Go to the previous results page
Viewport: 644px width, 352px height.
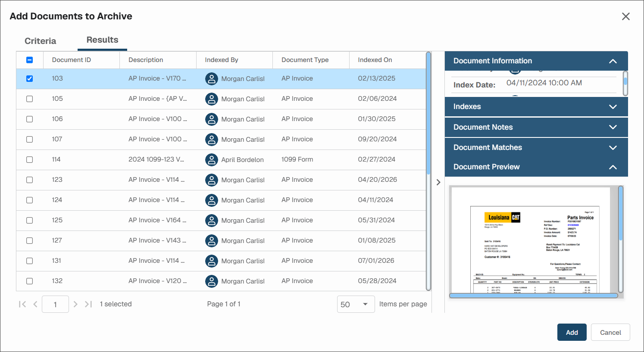35,304
